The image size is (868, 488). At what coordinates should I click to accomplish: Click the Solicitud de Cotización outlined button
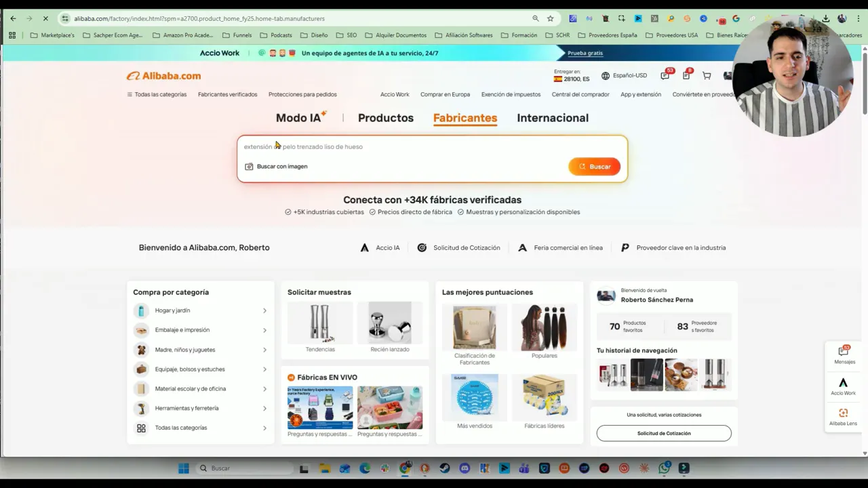tap(664, 433)
